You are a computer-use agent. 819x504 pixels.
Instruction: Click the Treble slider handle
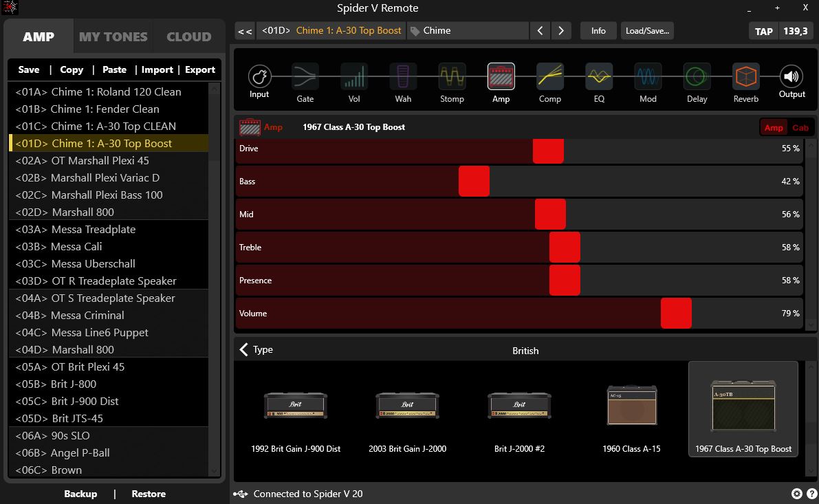click(565, 247)
